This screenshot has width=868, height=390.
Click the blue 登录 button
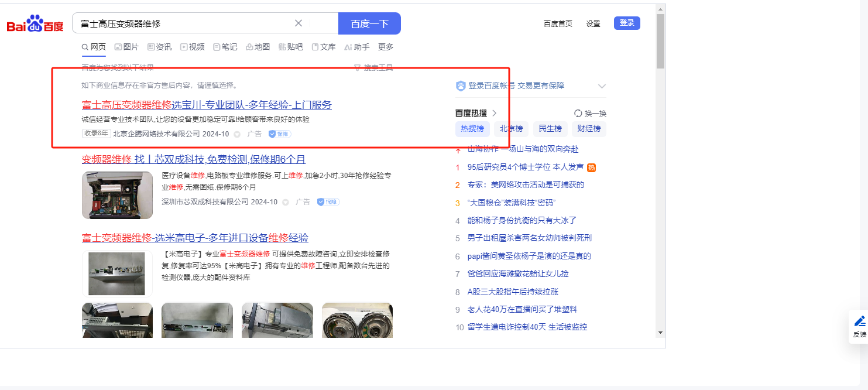tap(627, 23)
